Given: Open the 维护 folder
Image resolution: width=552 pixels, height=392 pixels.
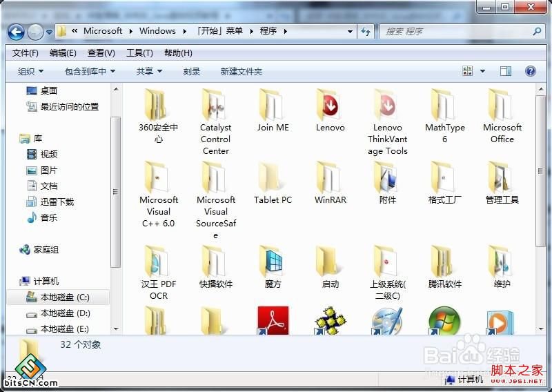Looking at the screenshot, I should coord(502,266).
